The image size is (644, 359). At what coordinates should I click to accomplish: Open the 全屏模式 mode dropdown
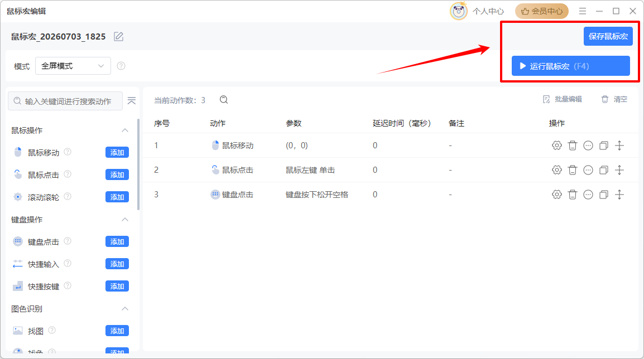point(73,66)
